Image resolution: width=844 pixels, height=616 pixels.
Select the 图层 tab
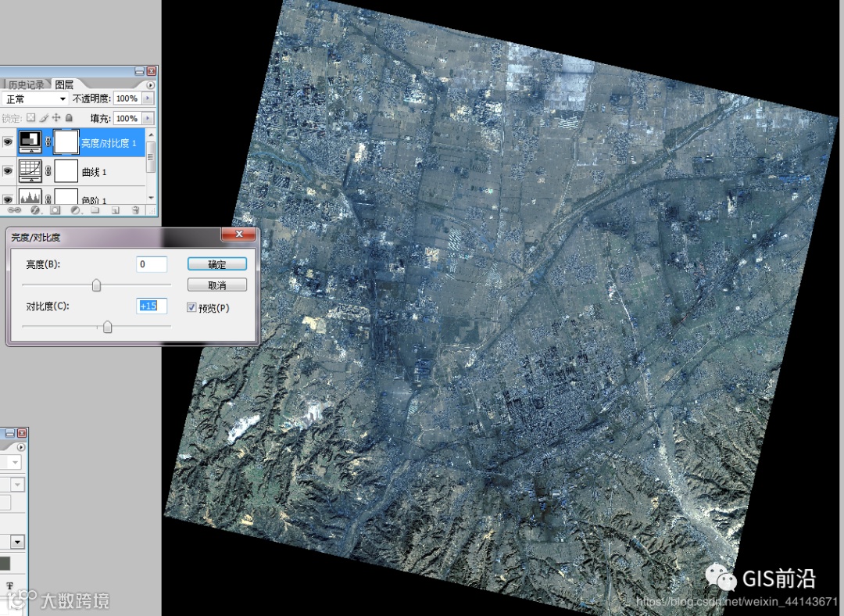tap(64, 84)
